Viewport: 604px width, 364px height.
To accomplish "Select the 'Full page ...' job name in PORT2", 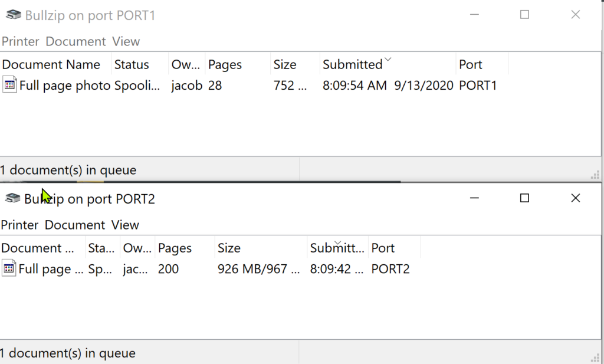I will pyautogui.click(x=51, y=269).
